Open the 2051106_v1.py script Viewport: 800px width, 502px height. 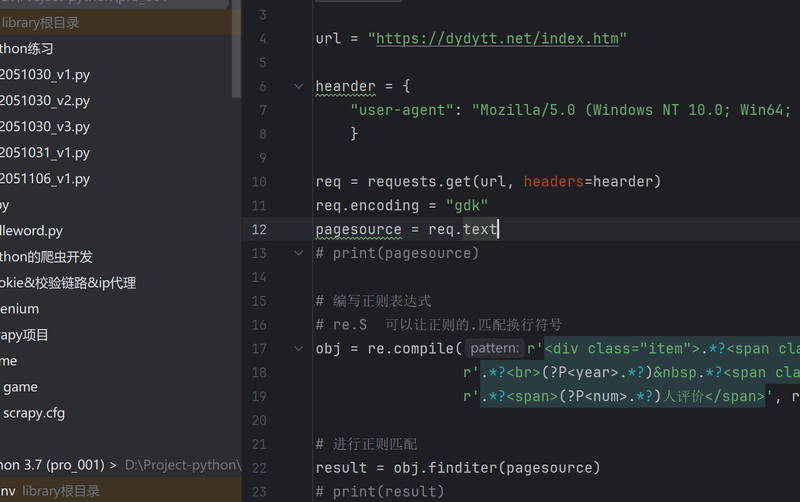coord(45,179)
